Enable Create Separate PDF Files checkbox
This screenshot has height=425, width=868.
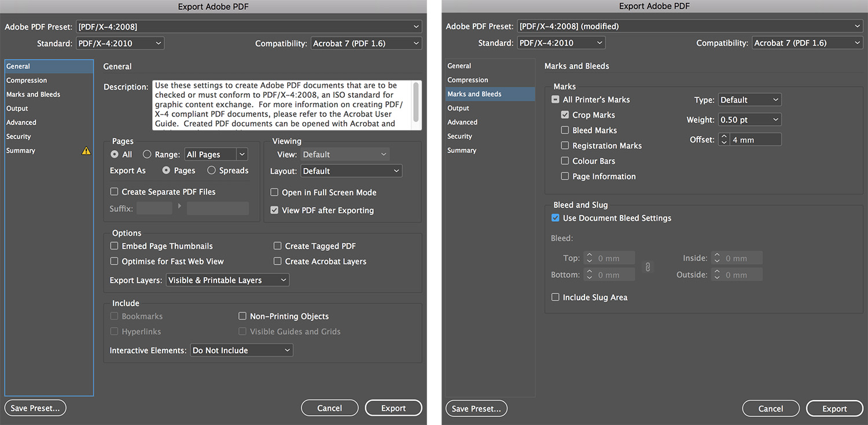(x=115, y=192)
